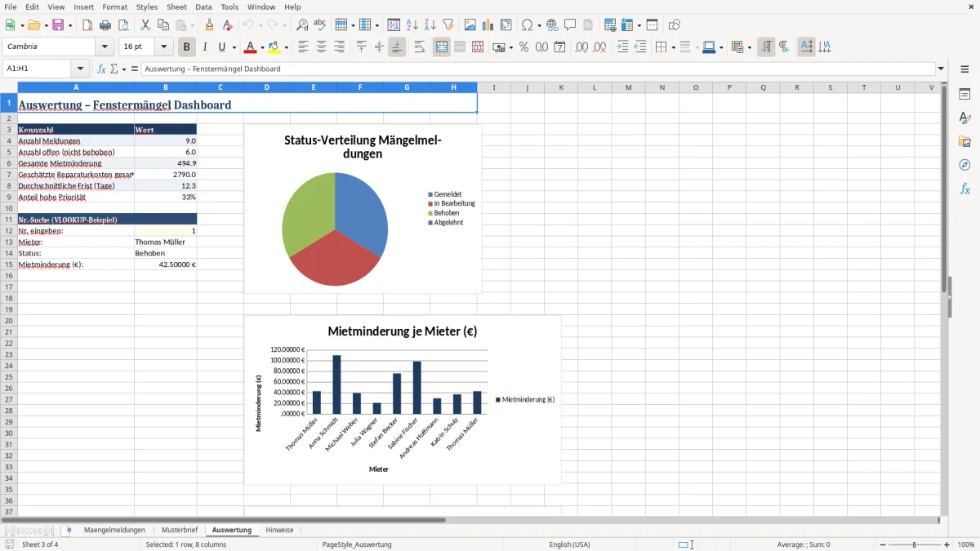Click the zoom out minus button
Screen dimensions: 980x551
click(x=883, y=544)
